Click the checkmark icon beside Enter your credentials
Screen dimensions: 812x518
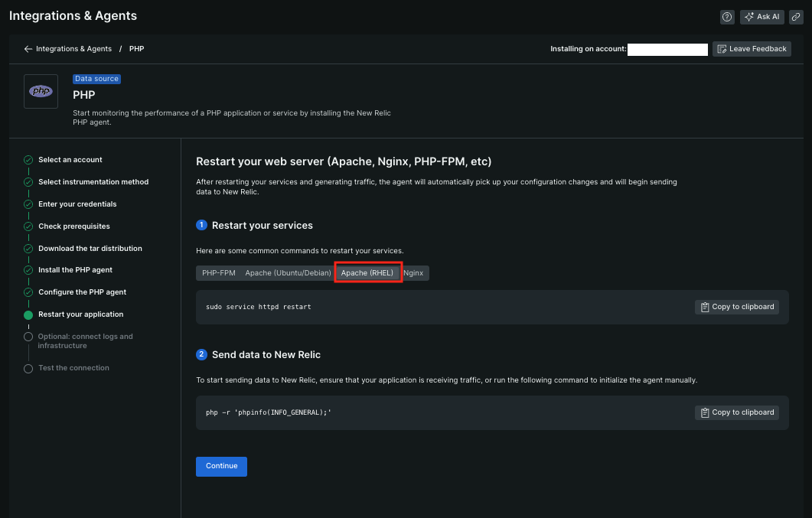[28, 204]
